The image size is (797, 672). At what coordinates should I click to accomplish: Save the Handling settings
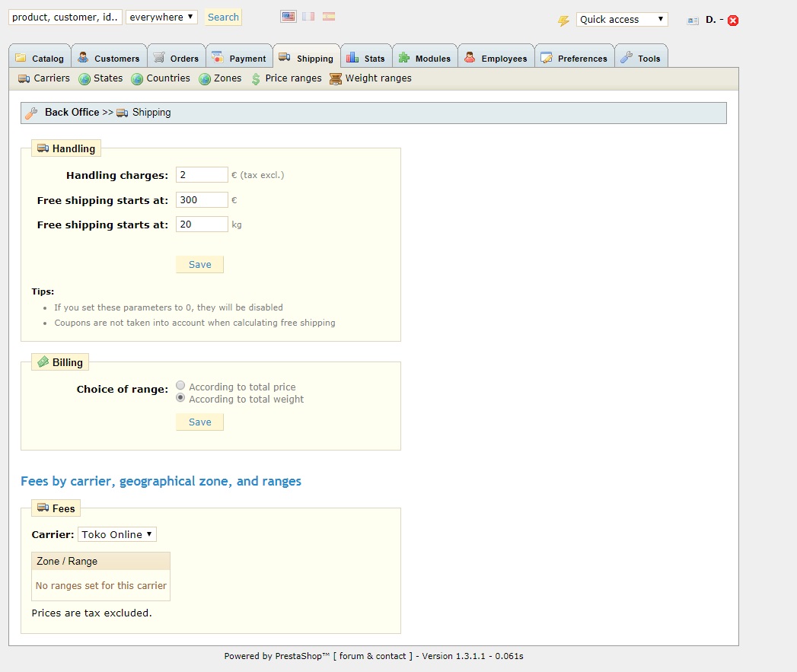coord(199,264)
